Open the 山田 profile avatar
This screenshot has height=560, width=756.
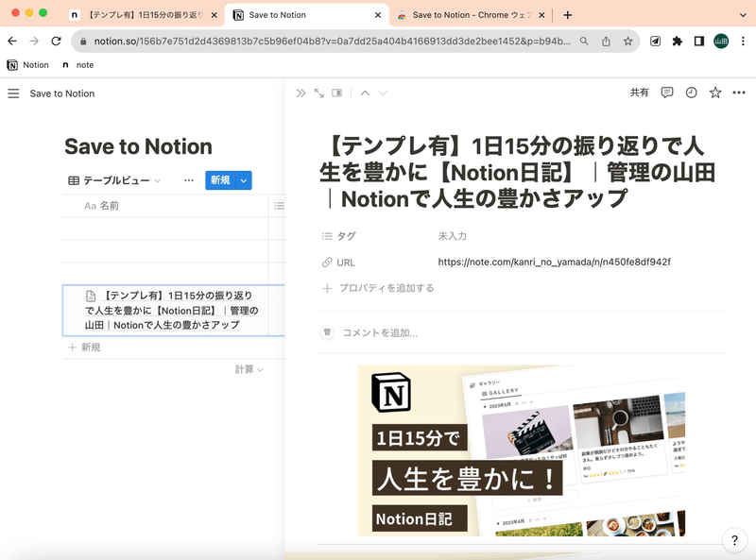(x=721, y=42)
